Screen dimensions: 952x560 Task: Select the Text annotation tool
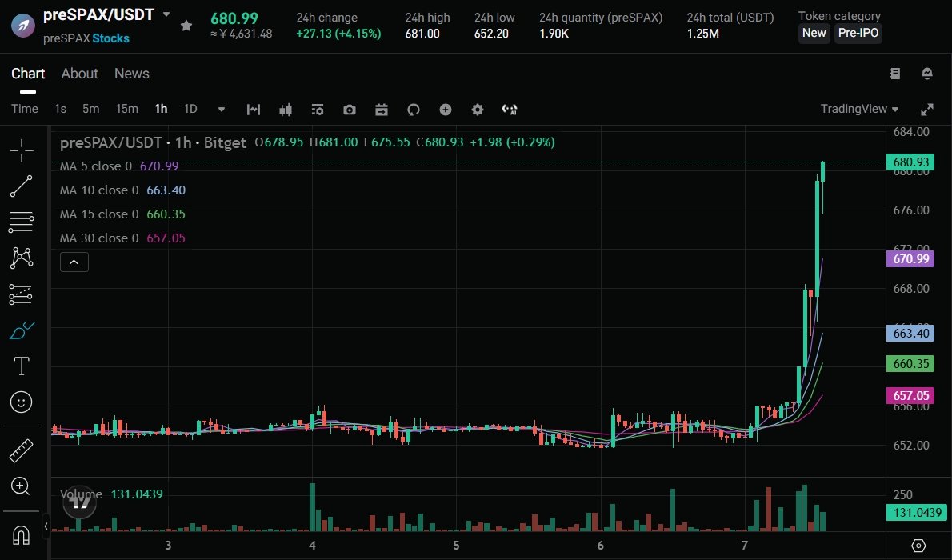[22, 366]
